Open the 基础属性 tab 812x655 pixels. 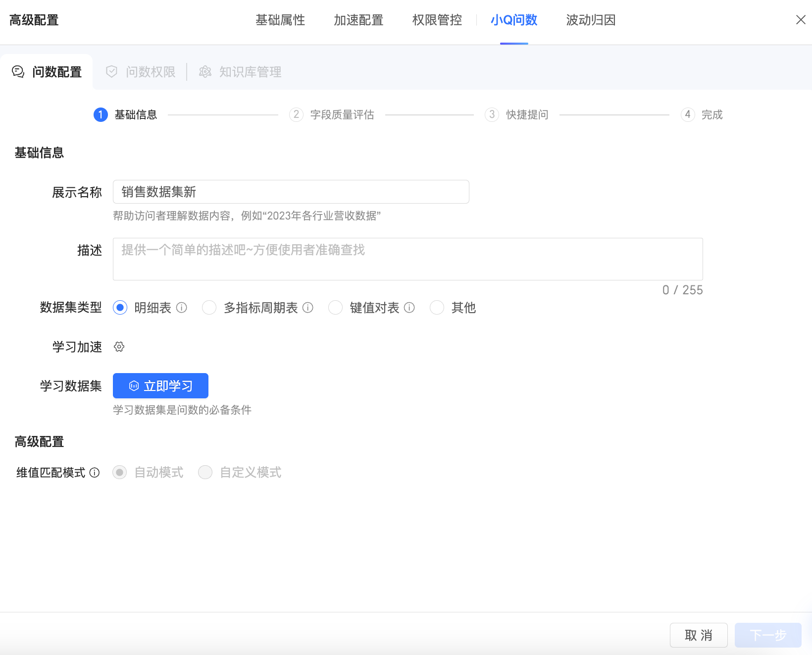280,20
